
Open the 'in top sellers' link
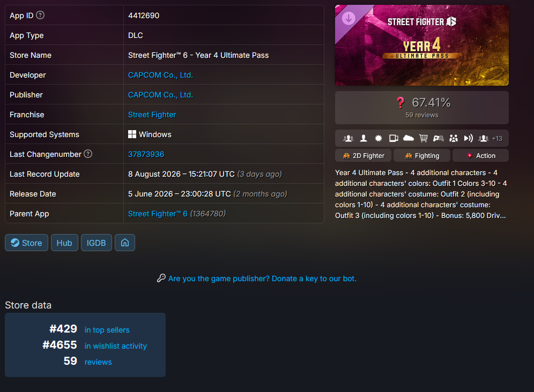click(x=107, y=330)
